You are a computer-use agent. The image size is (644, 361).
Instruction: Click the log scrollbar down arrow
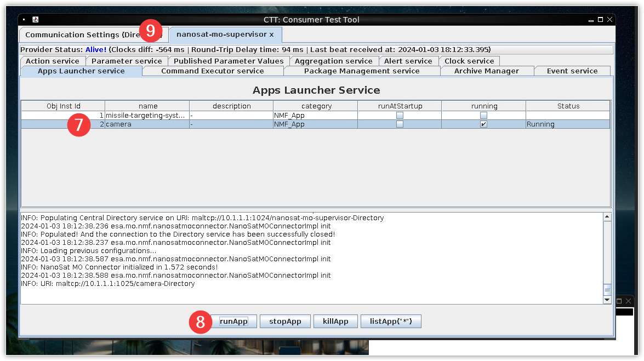pos(607,300)
